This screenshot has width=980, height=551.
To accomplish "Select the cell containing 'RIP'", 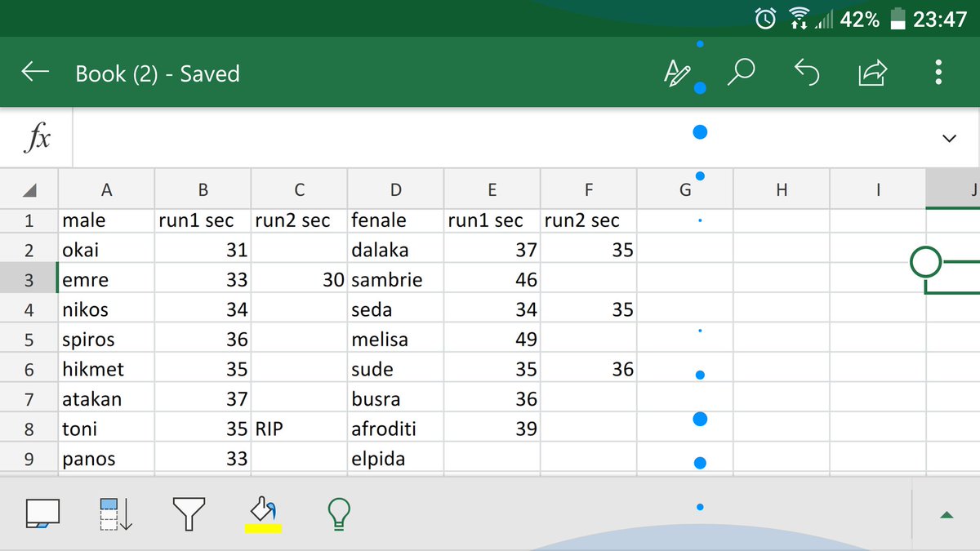I will tap(299, 429).
